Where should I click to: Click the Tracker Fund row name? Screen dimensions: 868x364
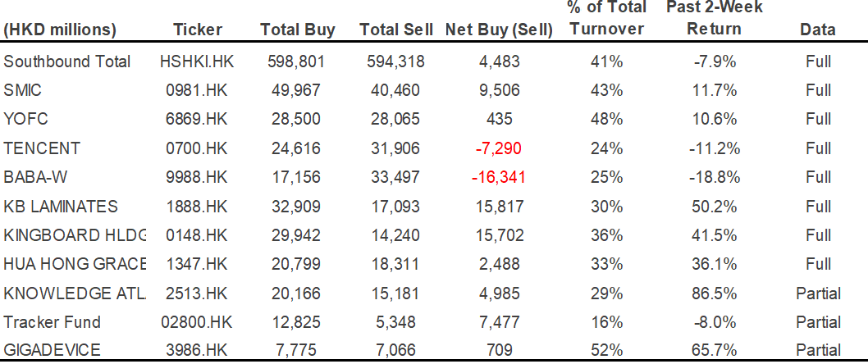(52, 322)
